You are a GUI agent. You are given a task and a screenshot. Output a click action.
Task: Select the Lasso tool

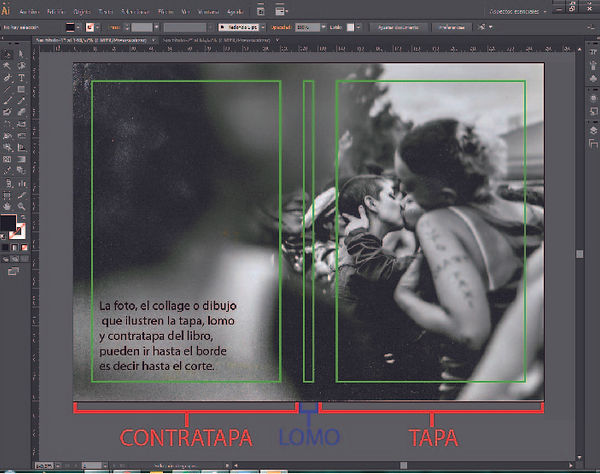[21, 66]
